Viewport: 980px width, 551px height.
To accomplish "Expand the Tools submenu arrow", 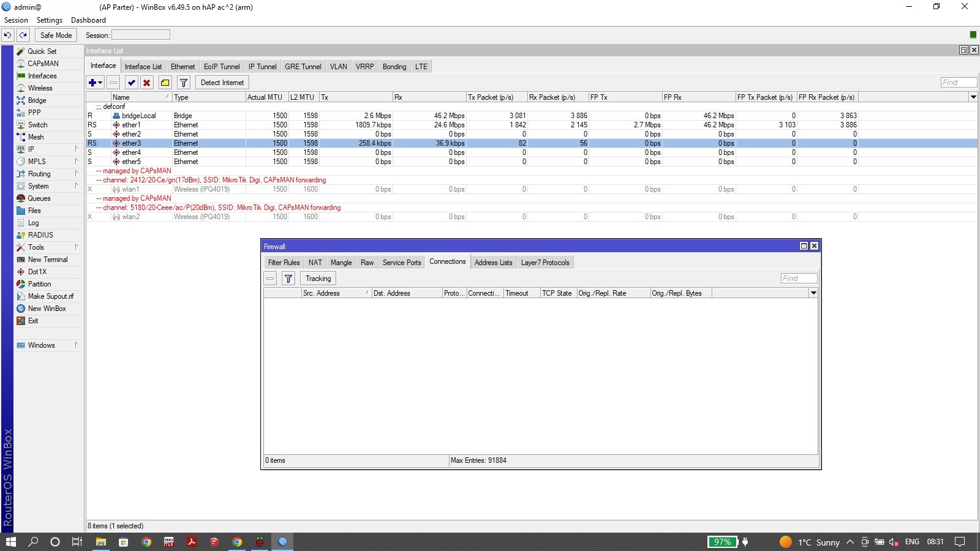I will (77, 247).
